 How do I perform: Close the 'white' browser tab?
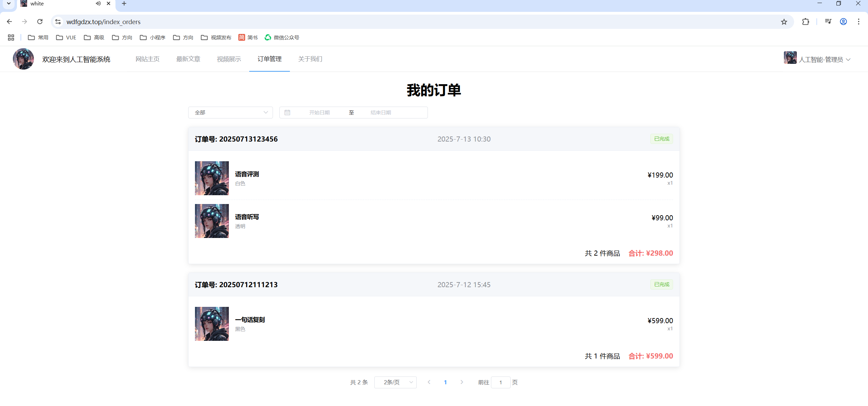pyautogui.click(x=108, y=3)
